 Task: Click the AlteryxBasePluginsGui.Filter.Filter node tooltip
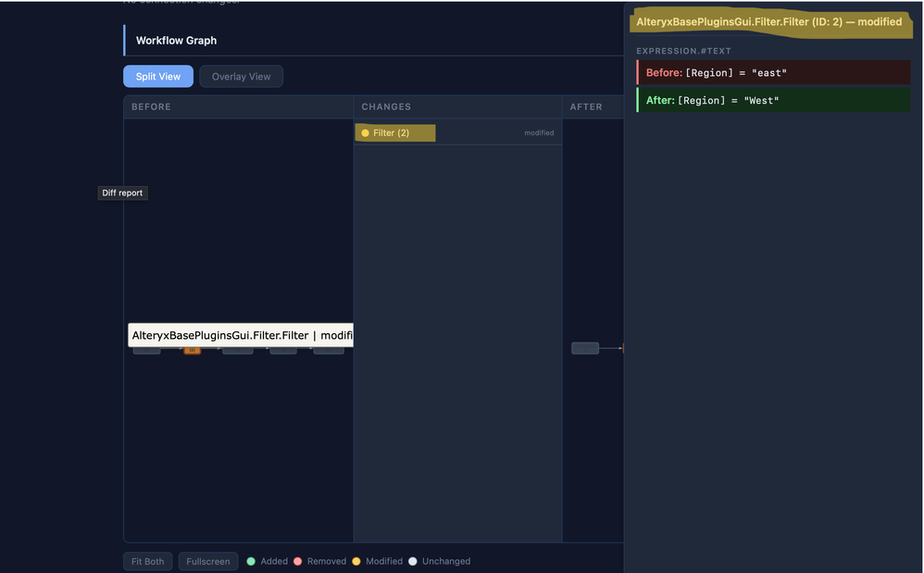click(241, 335)
